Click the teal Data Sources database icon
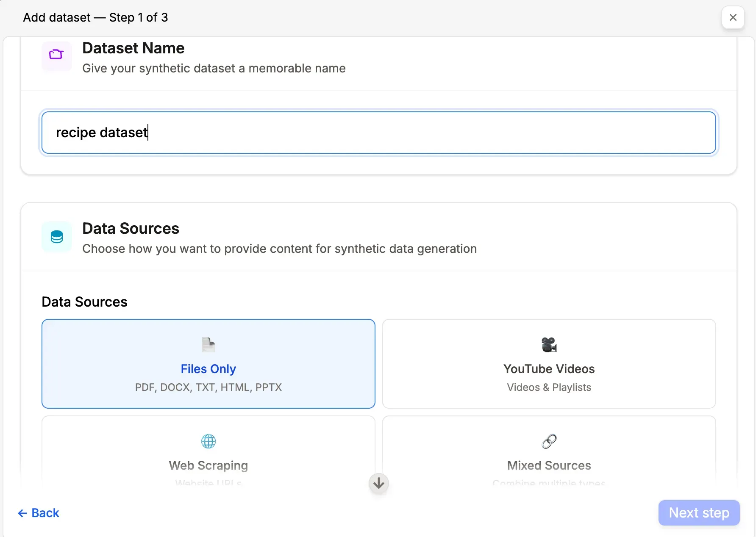This screenshot has height=537, width=756. [x=56, y=237]
